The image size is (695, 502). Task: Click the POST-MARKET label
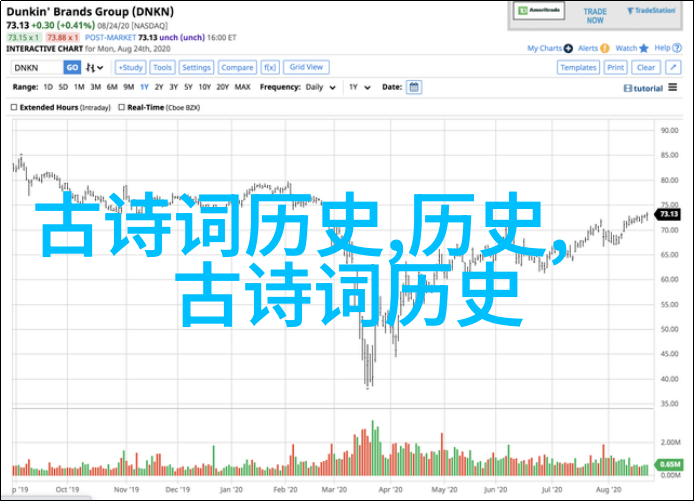(x=110, y=38)
